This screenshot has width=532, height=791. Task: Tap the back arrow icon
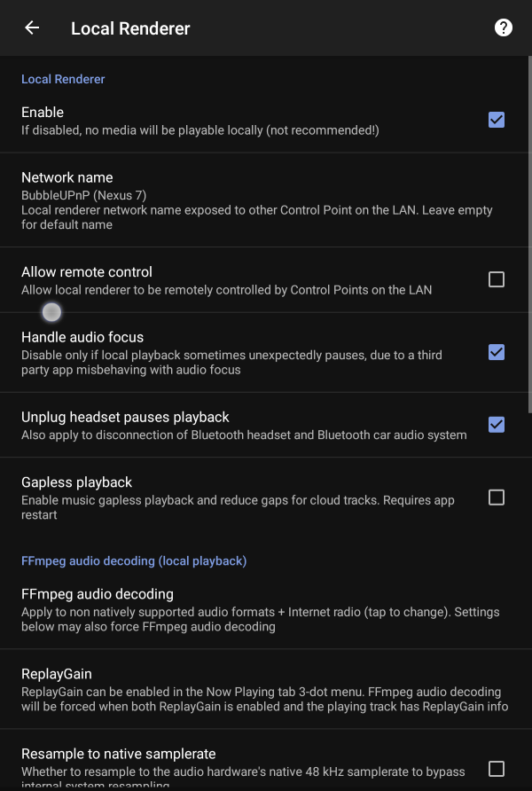32,27
